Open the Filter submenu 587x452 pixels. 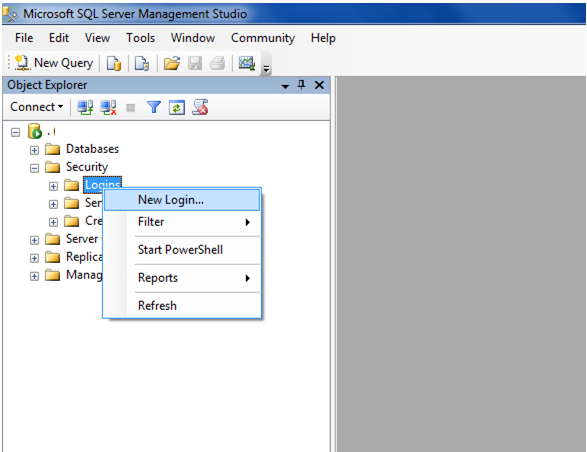tap(182, 222)
